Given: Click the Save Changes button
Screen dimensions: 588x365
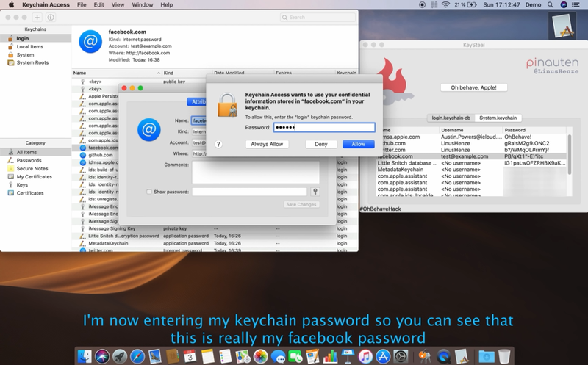Looking at the screenshot, I should click(301, 205).
